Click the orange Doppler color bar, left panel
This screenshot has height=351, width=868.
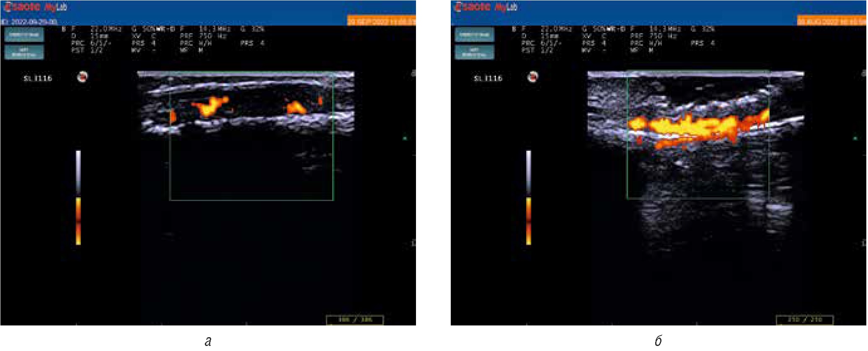78,221
